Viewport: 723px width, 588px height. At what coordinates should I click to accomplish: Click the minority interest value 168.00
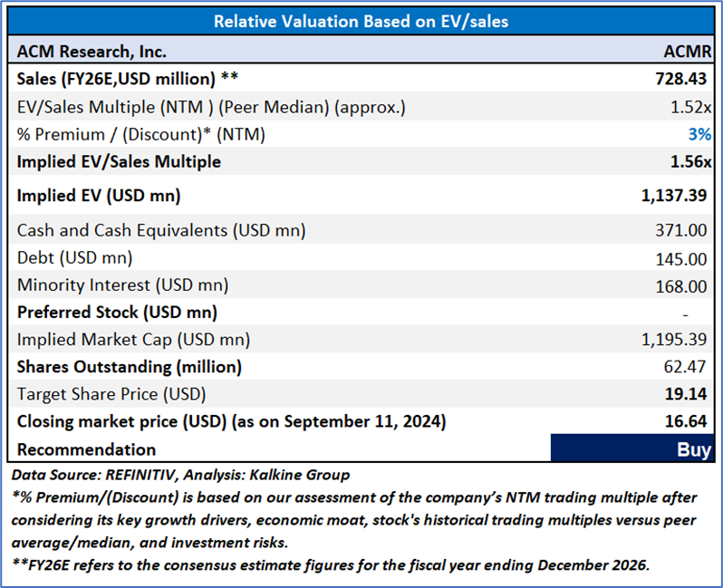pyautogui.click(x=681, y=286)
